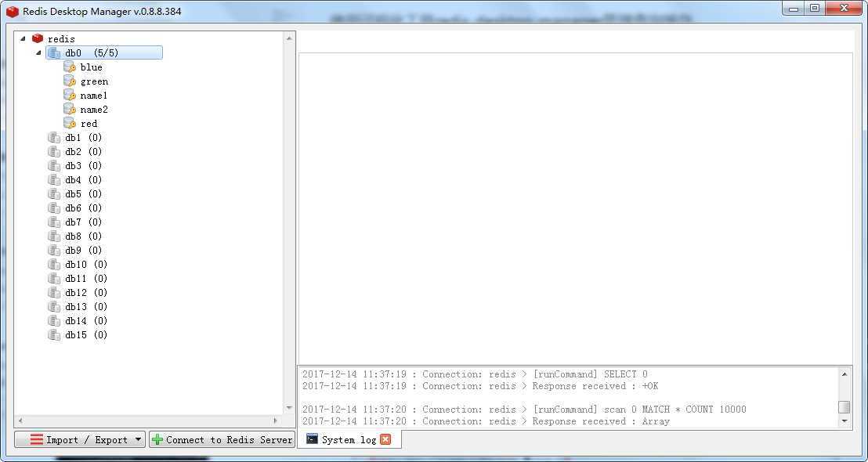Viewport: 868px width, 462px height.
Task: Click the Redis Desktop Manager title bar icon
Action: (x=13, y=11)
